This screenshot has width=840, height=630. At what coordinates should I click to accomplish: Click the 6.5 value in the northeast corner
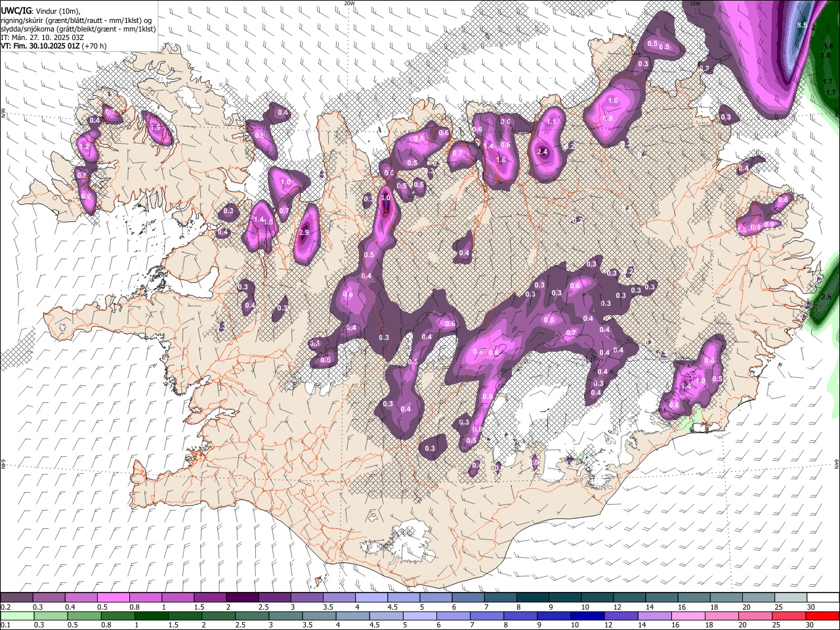pyautogui.click(x=801, y=25)
